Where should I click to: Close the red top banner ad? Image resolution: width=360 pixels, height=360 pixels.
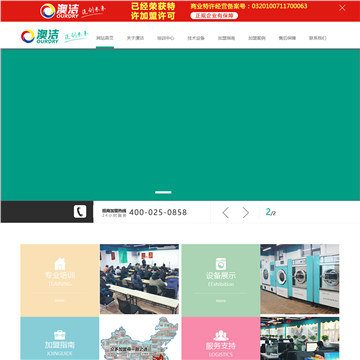pyautogui.click(x=342, y=8)
